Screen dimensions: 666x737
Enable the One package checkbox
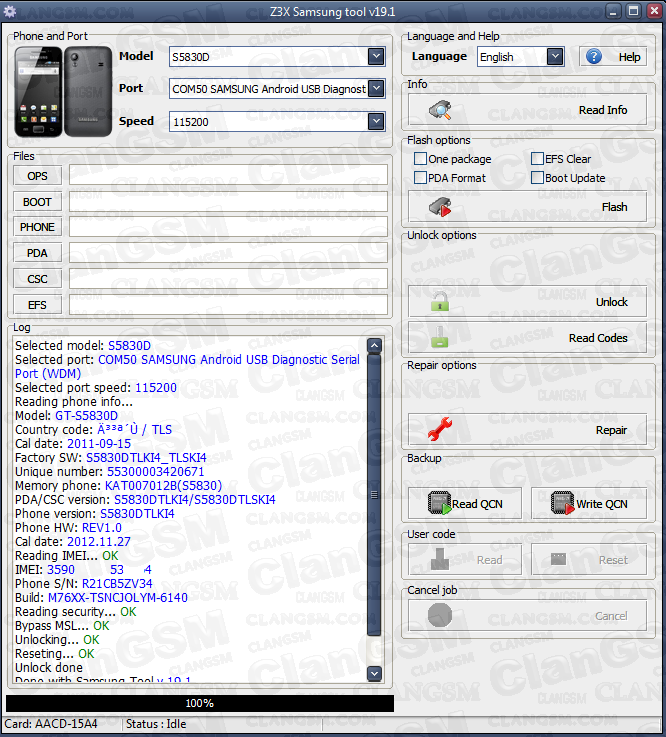tap(420, 159)
